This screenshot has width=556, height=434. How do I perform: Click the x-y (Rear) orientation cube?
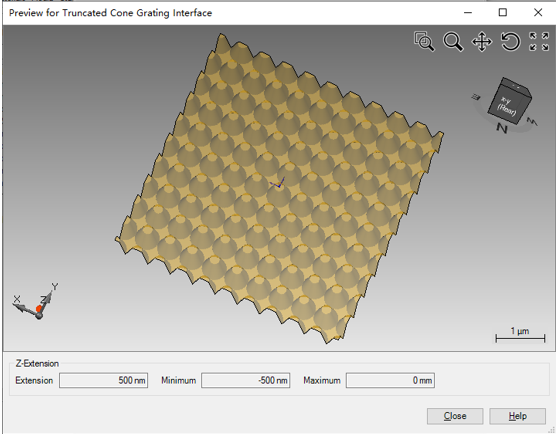point(509,101)
